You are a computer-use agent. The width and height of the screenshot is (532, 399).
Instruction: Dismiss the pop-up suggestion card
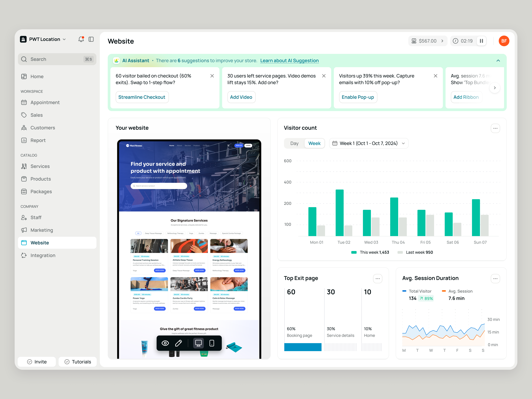436,76
